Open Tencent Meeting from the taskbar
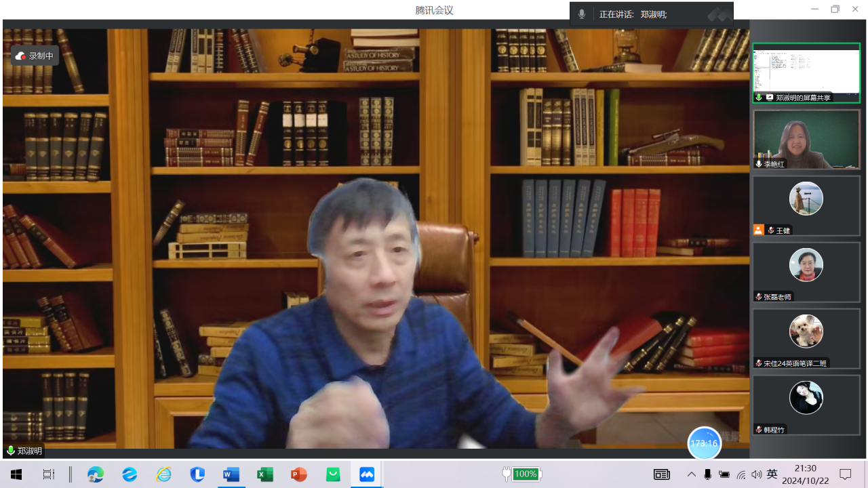The image size is (868, 488). [x=366, y=474]
